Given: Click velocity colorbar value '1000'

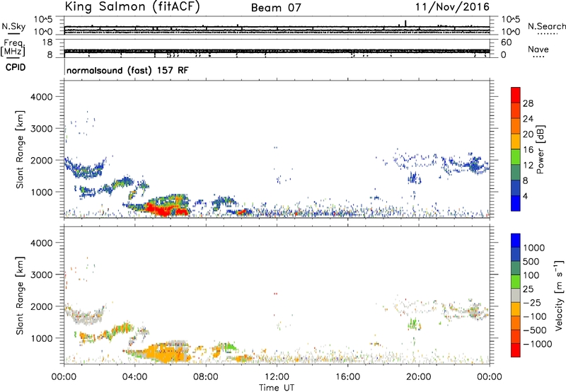Looking at the screenshot, I should pos(534,248).
